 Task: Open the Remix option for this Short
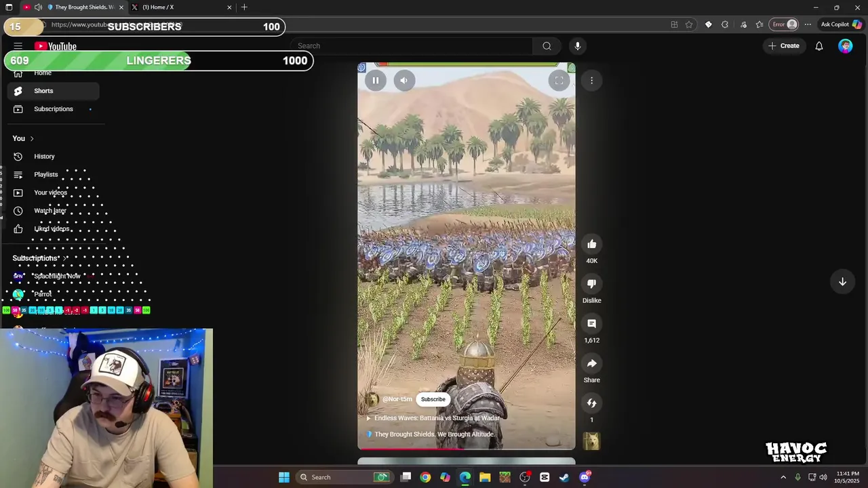click(x=592, y=403)
